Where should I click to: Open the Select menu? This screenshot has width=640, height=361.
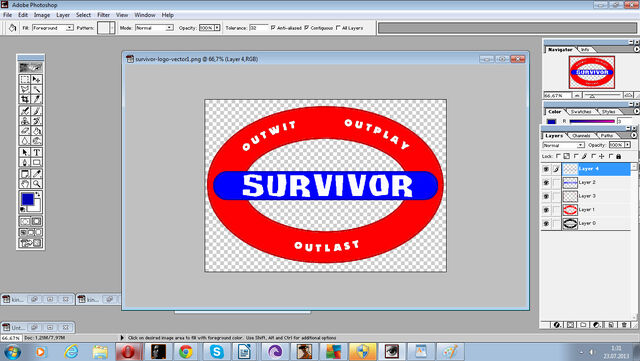[x=83, y=15]
